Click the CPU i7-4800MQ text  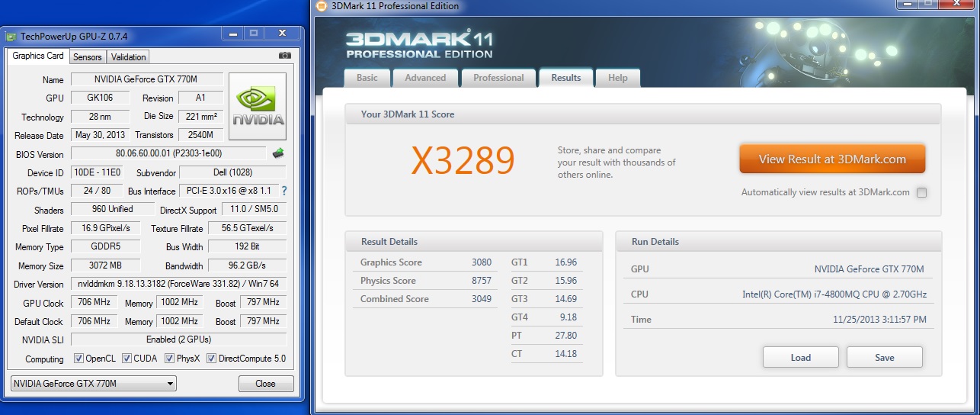834,294
